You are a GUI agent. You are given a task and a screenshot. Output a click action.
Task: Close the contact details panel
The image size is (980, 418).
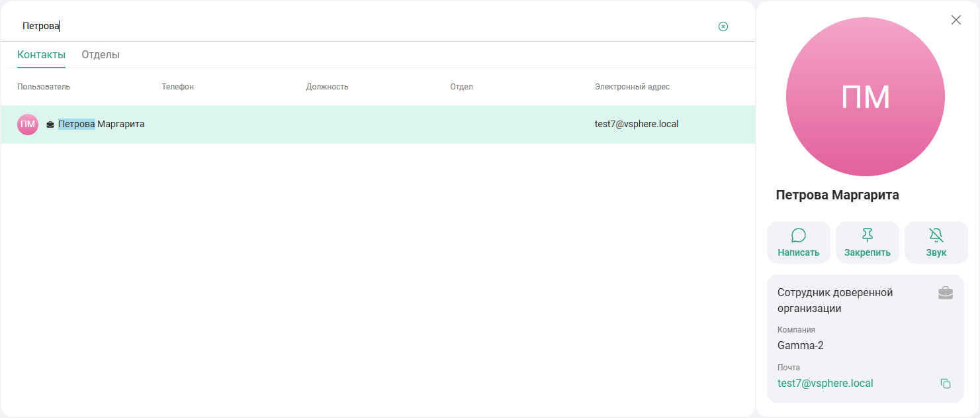tap(956, 20)
